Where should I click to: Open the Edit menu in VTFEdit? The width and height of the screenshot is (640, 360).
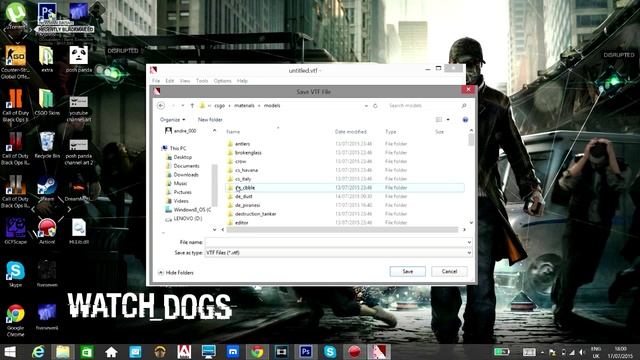click(x=170, y=81)
